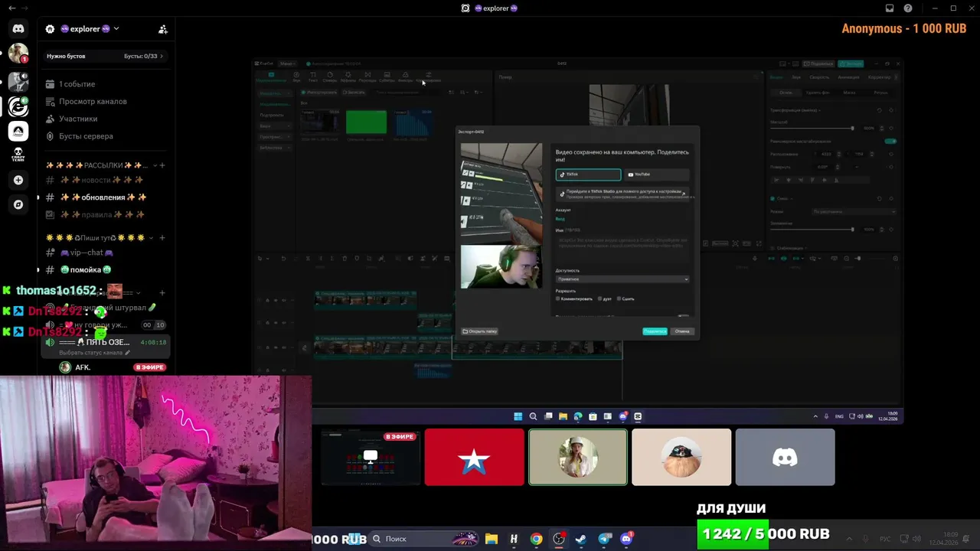
Task: Open blend mode dropdown in CapCut panel
Action: pyautogui.click(x=854, y=211)
